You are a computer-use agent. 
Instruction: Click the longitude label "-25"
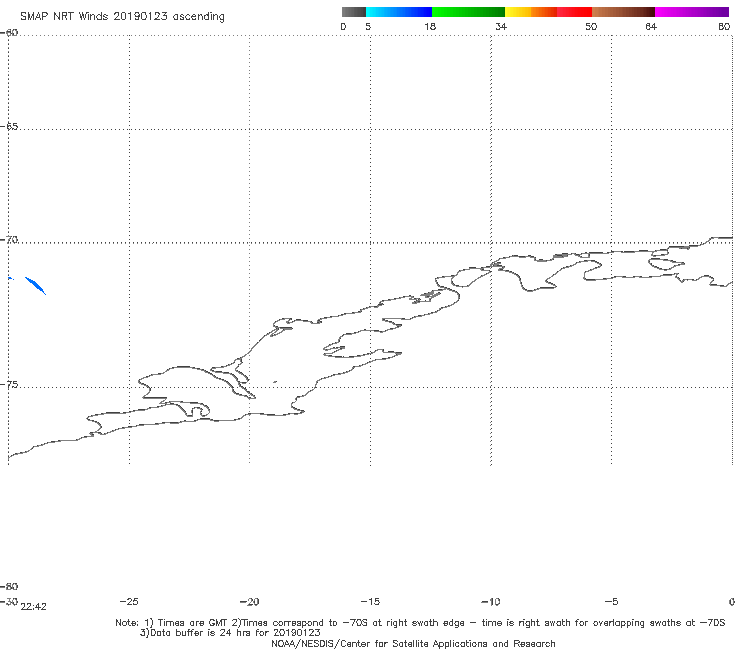[x=129, y=601]
